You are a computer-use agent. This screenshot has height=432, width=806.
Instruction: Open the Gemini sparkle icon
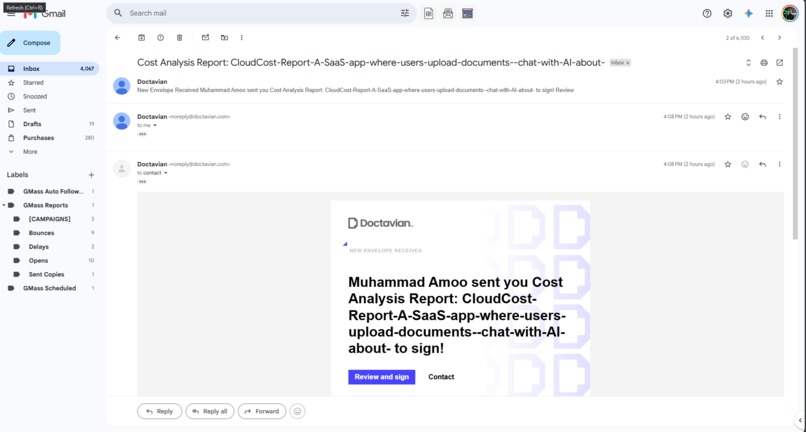point(748,13)
